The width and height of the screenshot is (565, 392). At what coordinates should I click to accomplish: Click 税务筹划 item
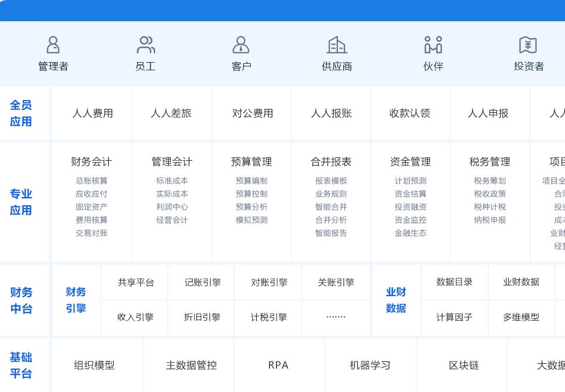tap(490, 181)
